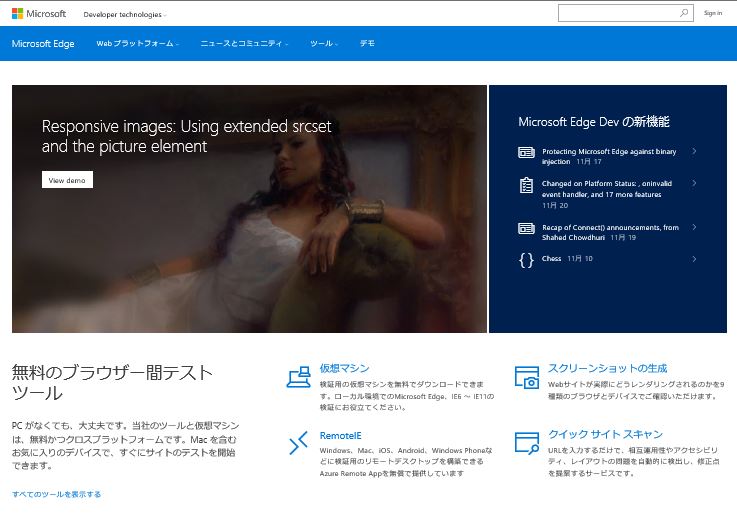Click chevron next to Recap of Connect()
The width and height of the screenshot is (737, 518).
tap(694, 228)
